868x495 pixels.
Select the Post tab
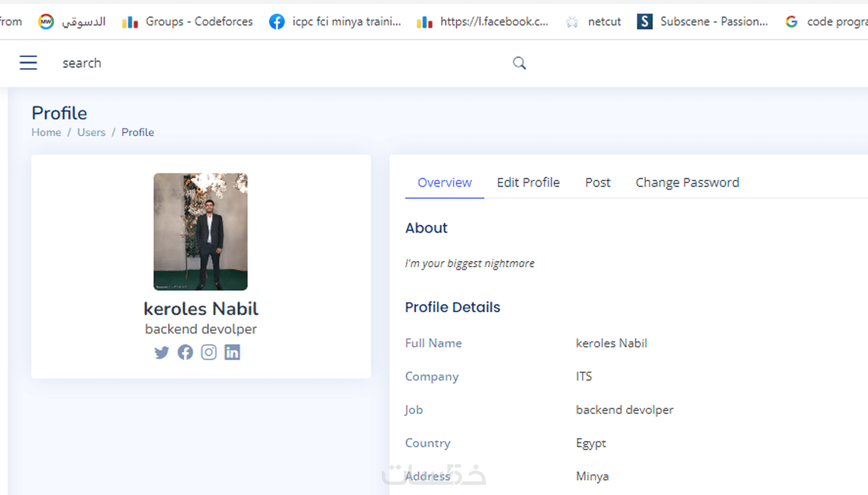tap(597, 182)
